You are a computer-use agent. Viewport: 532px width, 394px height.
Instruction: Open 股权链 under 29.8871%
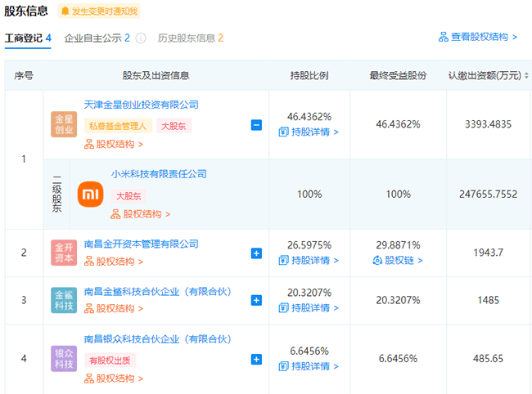[x=398, y=261]
